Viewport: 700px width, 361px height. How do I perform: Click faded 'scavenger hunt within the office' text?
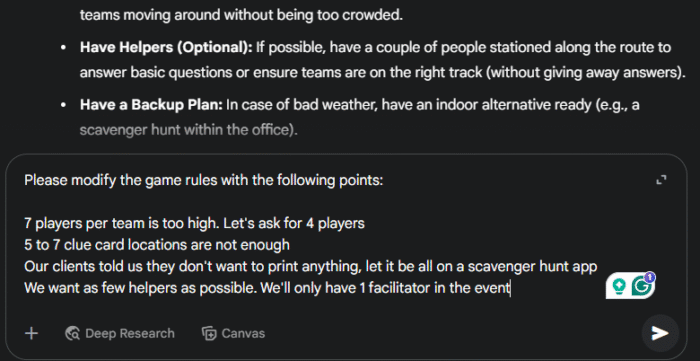pos(188,130)
